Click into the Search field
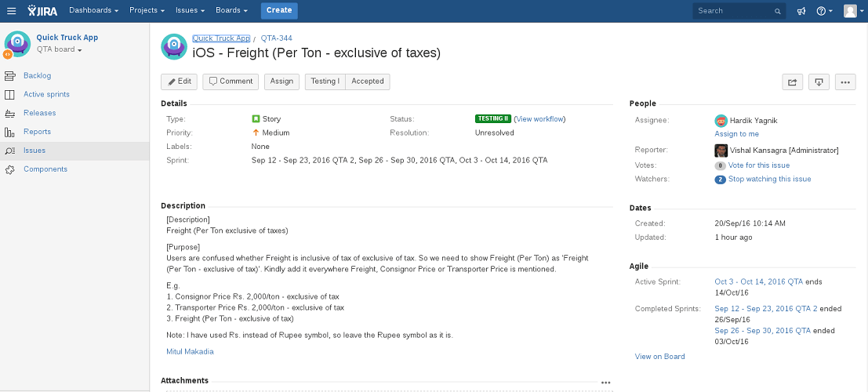This screenshot has width=868, height=392. pyautogui.click(x=739, y=11)
